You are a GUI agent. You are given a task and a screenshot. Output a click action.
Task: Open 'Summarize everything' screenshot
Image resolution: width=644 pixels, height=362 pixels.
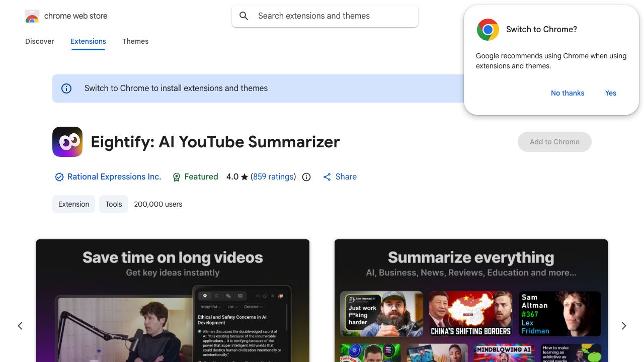pos(471,301)
